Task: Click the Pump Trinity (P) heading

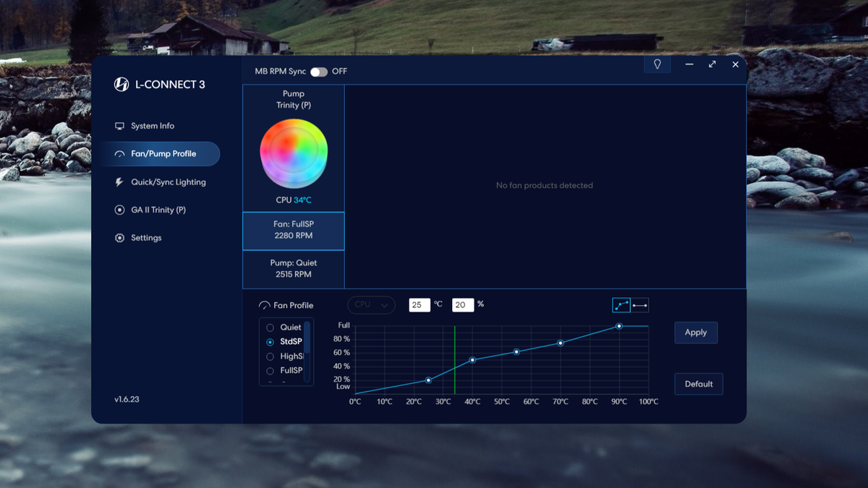Action: point(294,99)
